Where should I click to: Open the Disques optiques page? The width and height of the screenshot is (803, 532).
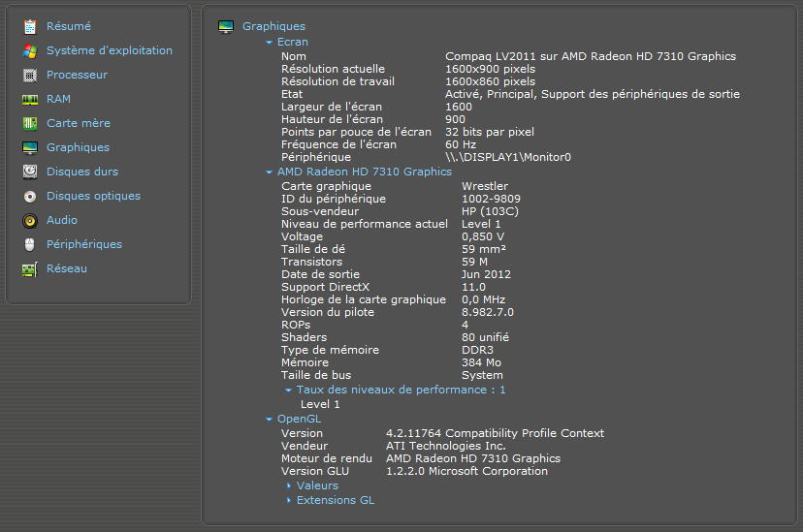pos(93,196)
